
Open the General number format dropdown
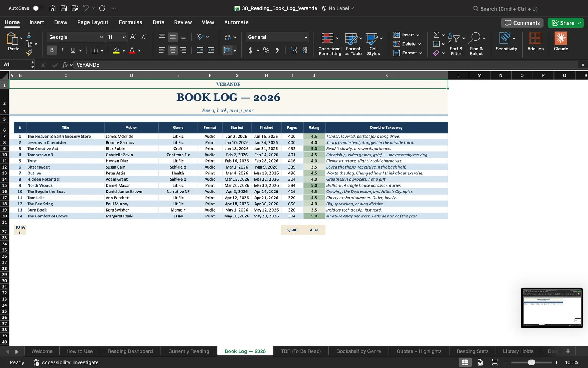coord(277,37)
